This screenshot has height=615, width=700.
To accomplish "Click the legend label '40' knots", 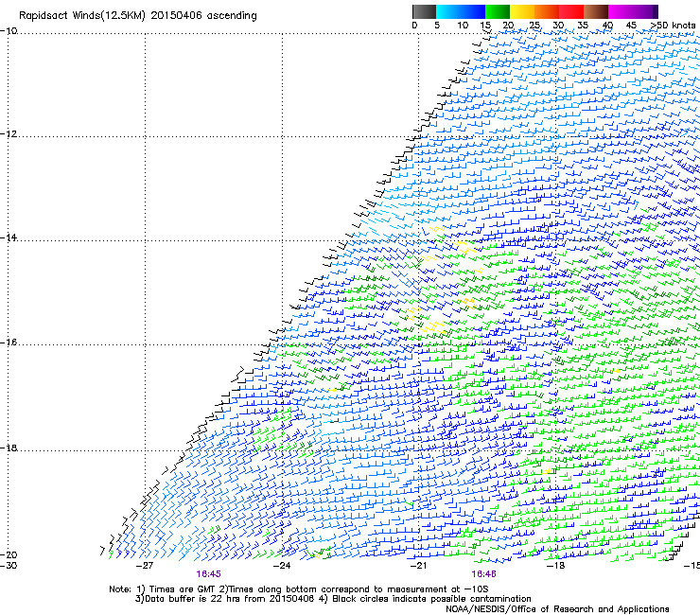I will [x=607, y=26].
